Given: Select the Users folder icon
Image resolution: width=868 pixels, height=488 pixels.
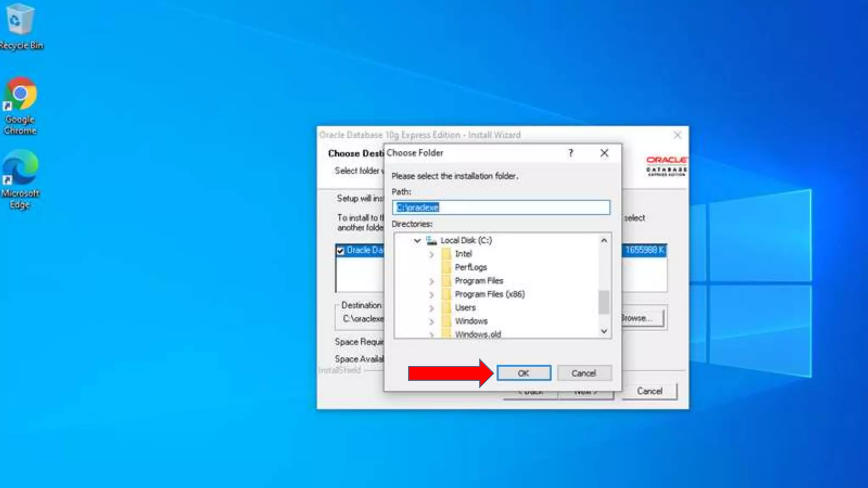Looking at the screenshot, I should (446, 308).
